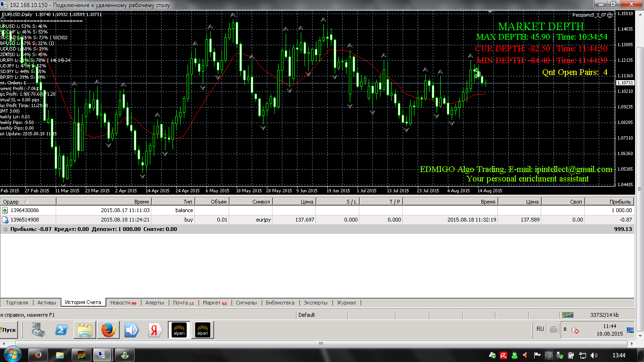The width and height of the screenshot is (644, 362).
Task: Open file Explorer on remote taskbar
Action: click(x=85, y=330)
